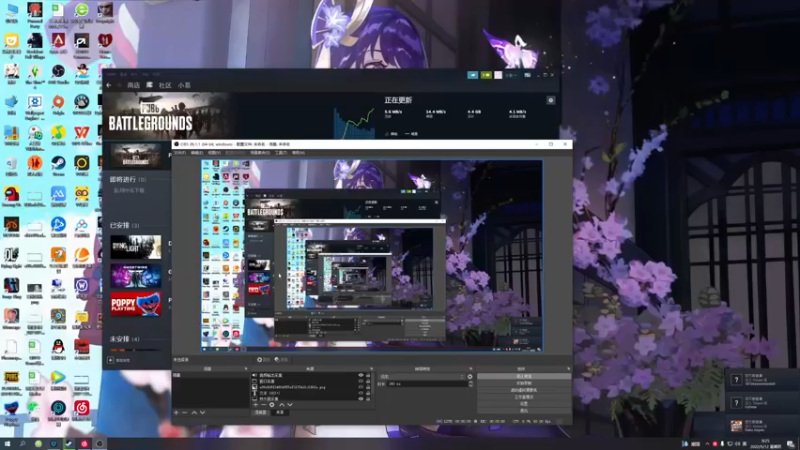Open the 库 (Library) tab in Steam
Screen dimensions: 800x450
tap(149, 85)
